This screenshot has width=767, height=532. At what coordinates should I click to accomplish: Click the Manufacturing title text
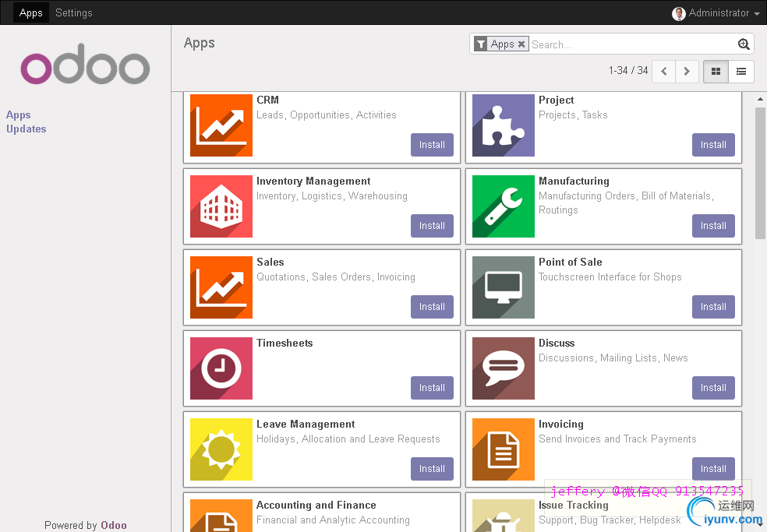(574, 181)
